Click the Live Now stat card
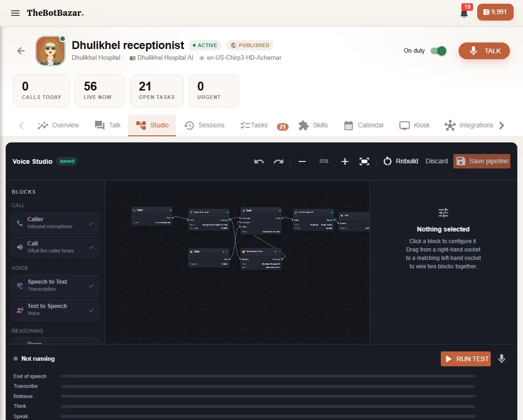523x420 pixels. coord(100,91)
